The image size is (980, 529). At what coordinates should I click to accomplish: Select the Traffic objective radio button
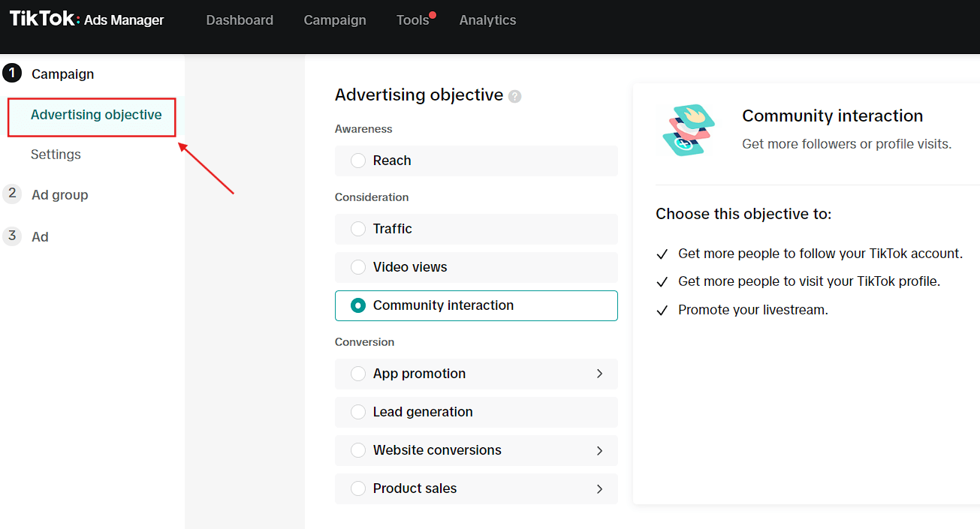359,229
